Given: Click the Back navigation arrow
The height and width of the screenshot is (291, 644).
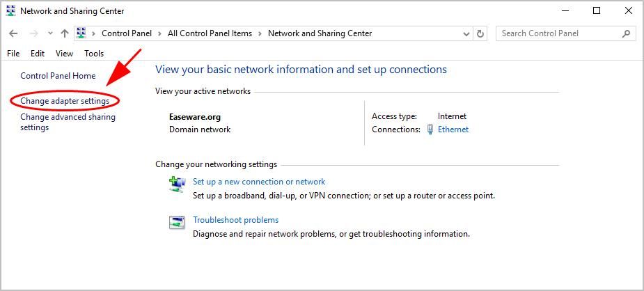Looking at the screenshot, I should click(13, 33).
